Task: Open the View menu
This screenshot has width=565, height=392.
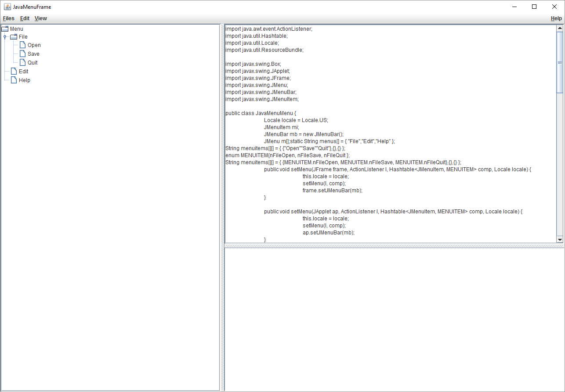Action: pyautogui.click(x=40, y=18)
